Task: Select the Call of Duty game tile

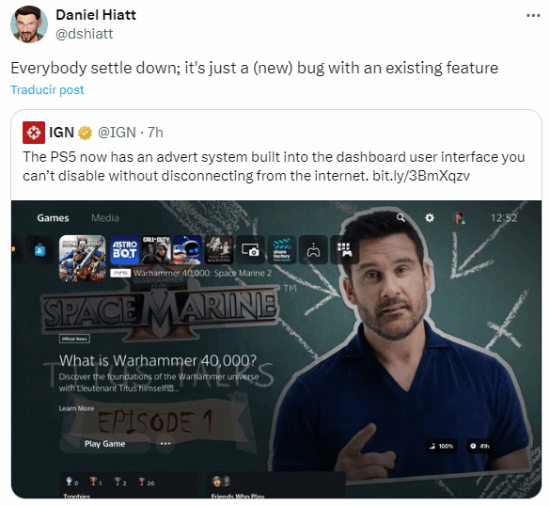Action: [x=156, y=250]
